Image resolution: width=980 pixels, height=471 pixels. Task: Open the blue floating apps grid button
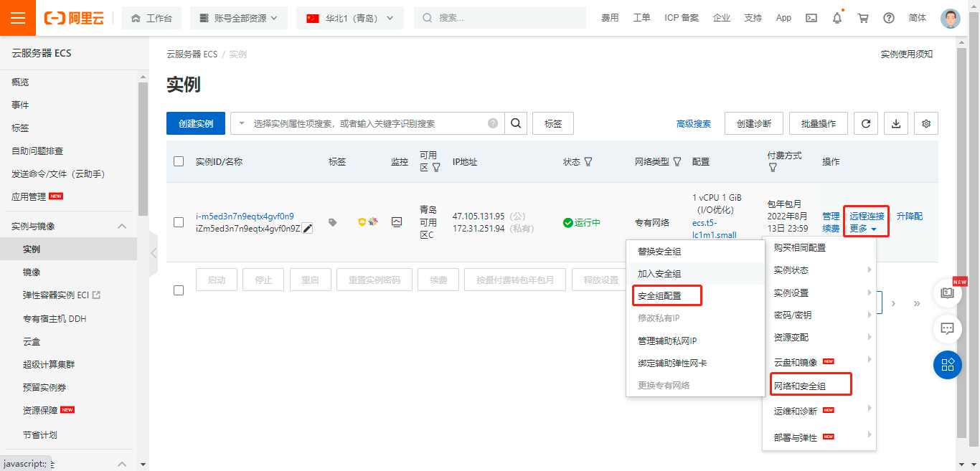(947, 365)
